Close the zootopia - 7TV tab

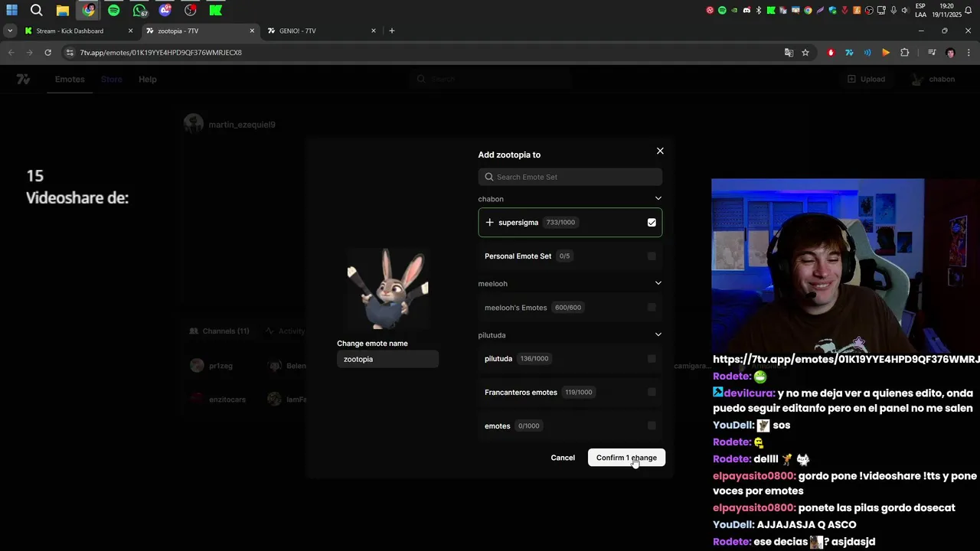point(253,31)
